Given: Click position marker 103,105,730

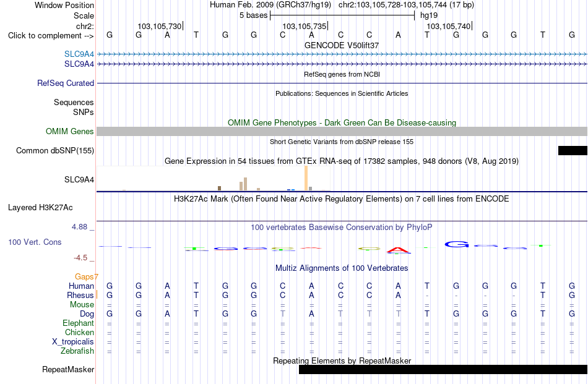Looking at the screenshot, I should click(x=160, y=26).
